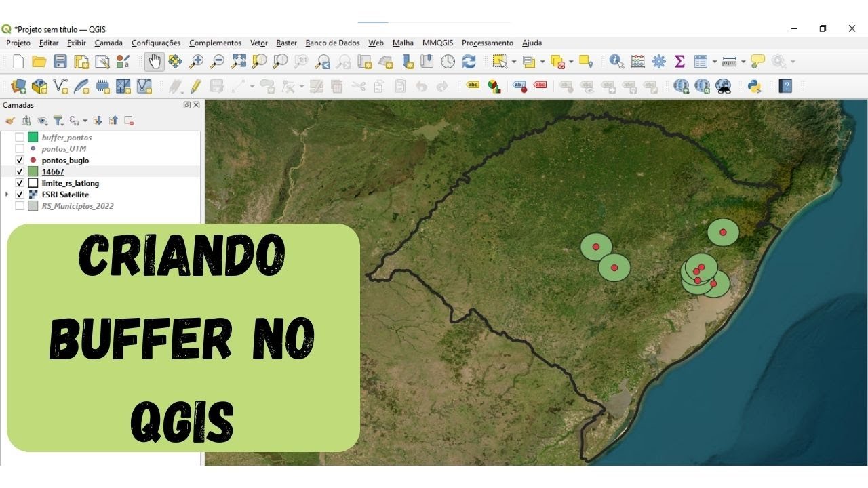Open the new print layout icon
The image size is (868, 488).
tap(81, 62)
